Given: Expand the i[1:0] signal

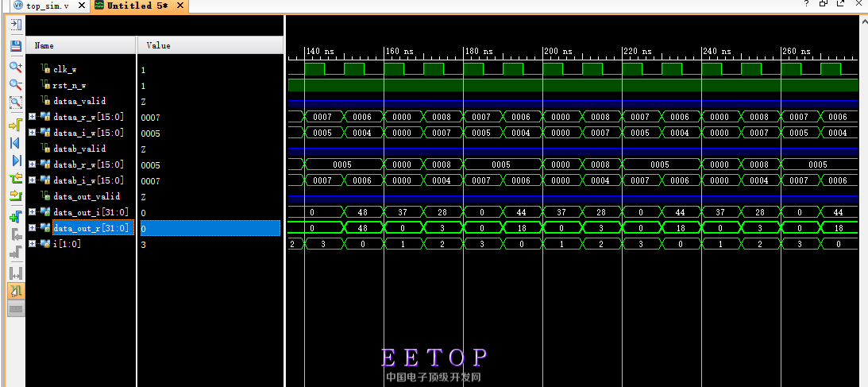Looking at the screenshot, I should point(32,243).
